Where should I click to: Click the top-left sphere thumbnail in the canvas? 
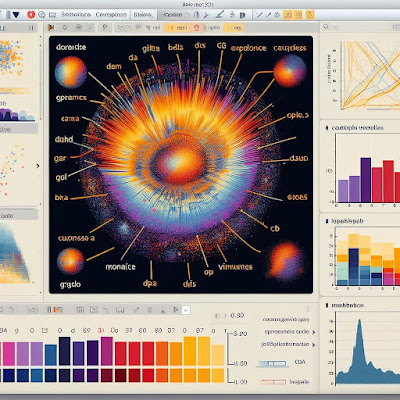click(71, 72)
